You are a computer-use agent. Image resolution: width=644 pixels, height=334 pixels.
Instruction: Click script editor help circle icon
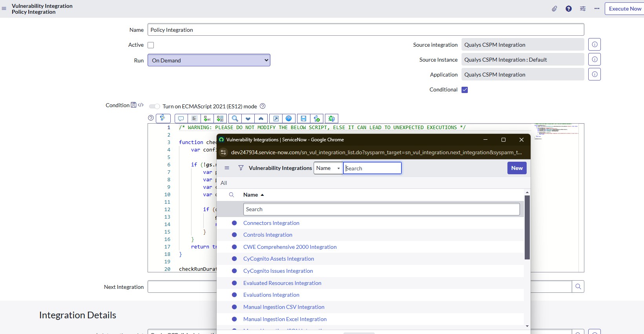[x=151, y=118]
